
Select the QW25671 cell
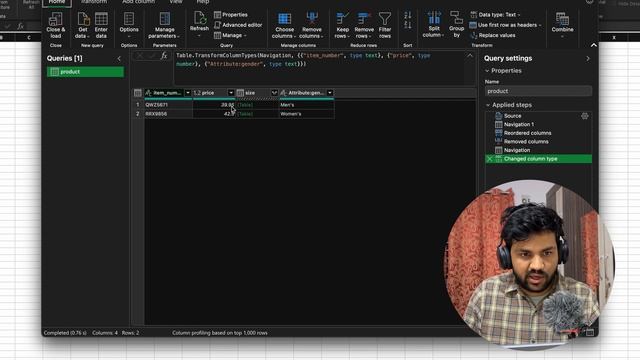coord(168,105)
